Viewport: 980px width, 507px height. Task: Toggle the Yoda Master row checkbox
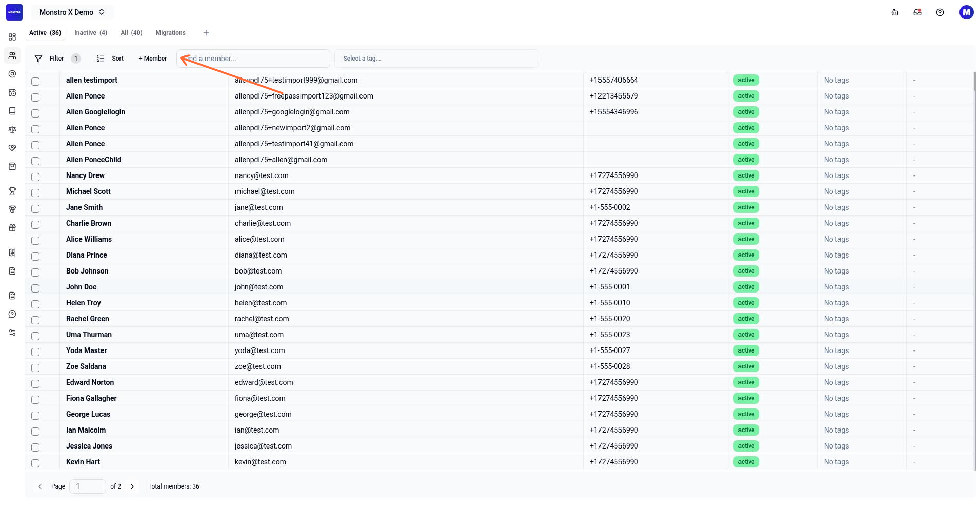pyautogui.click(x=35, y=352)
